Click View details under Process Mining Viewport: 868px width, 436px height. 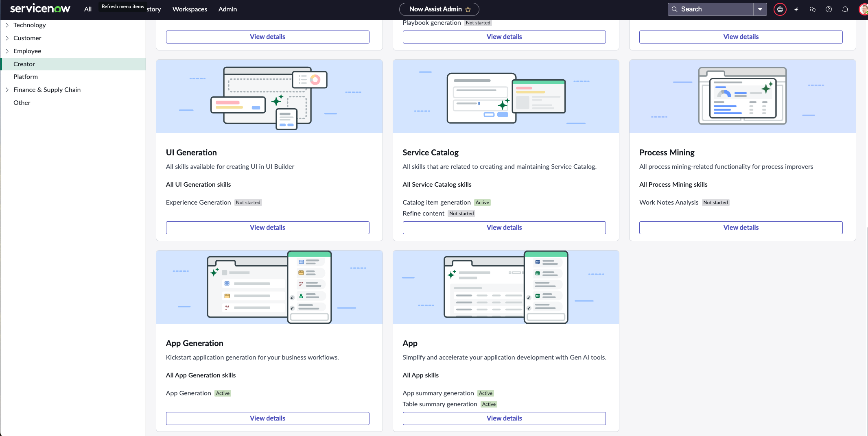[741, 228]
